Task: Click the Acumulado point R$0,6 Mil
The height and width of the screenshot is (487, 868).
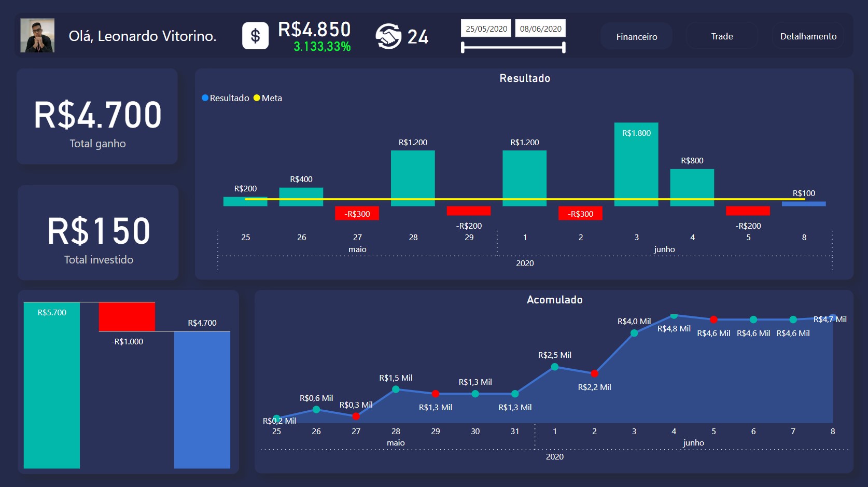Action: 316,410
